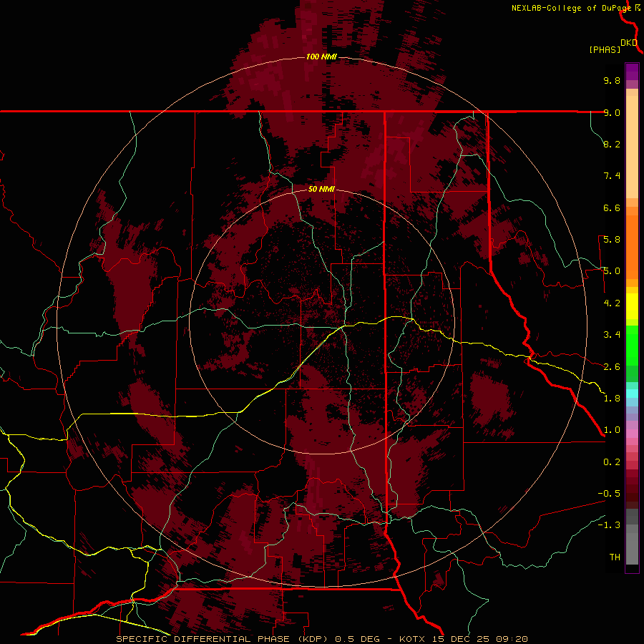Click the 8.2 value on the color scale
The width and height of the screenshot is (644, 644).
coord(612,144)
